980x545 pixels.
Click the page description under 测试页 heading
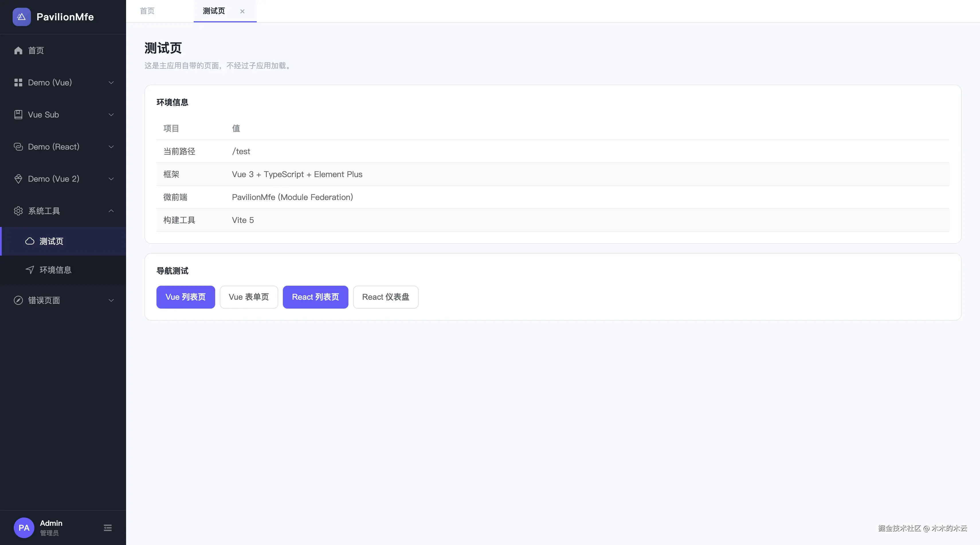point(218,65)
